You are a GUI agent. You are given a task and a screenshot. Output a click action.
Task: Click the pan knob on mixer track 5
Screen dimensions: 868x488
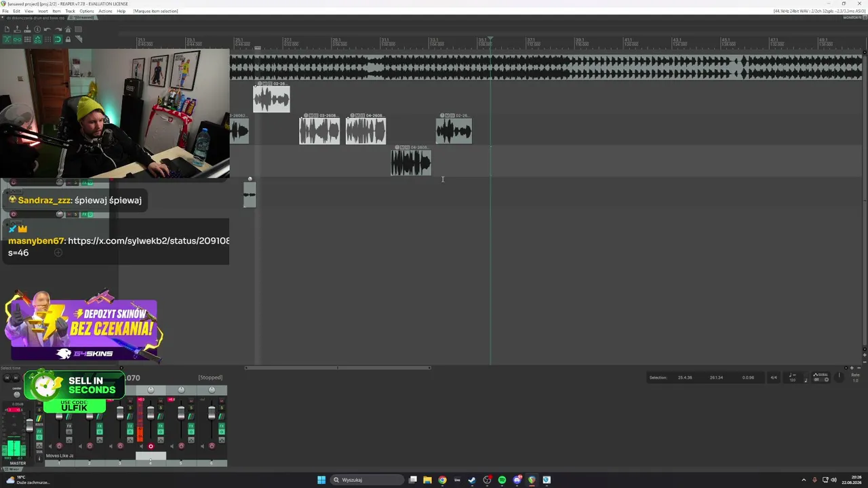181,390
